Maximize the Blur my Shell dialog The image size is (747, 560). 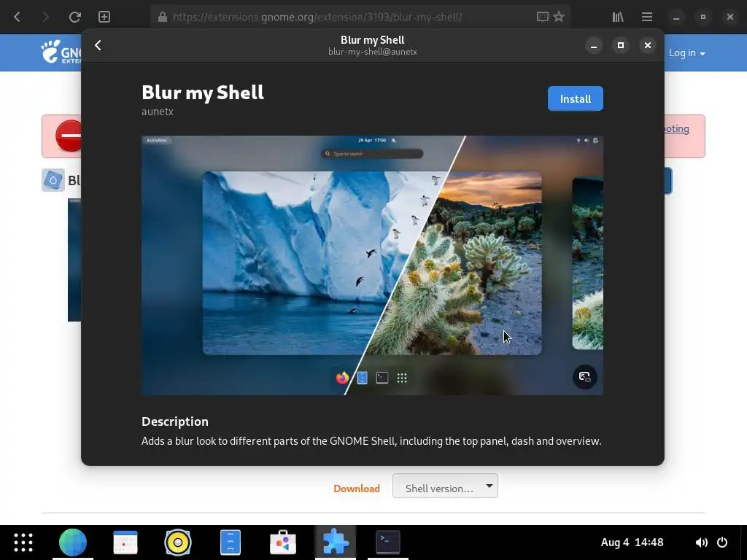(x=620, y=45)
